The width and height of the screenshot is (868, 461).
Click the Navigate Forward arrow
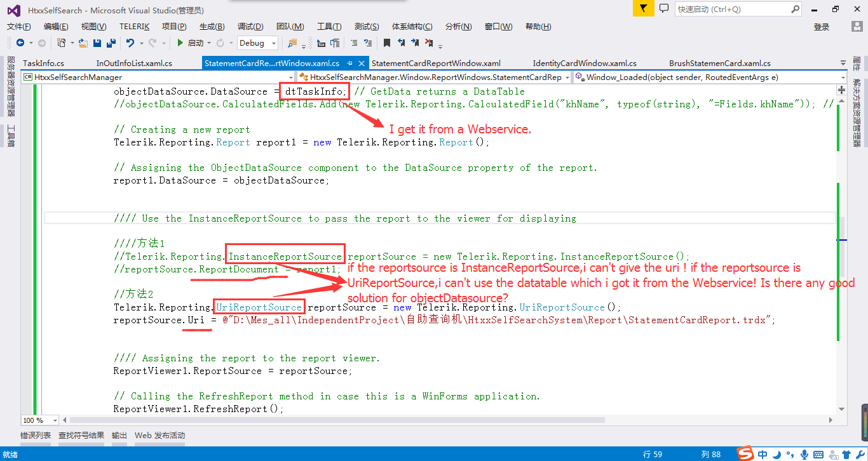pyautogui.click(x=41, y=43)
